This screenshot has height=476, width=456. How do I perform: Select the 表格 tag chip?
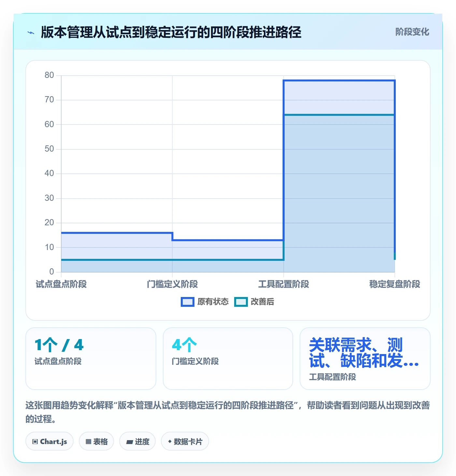(x=96, y=441)
